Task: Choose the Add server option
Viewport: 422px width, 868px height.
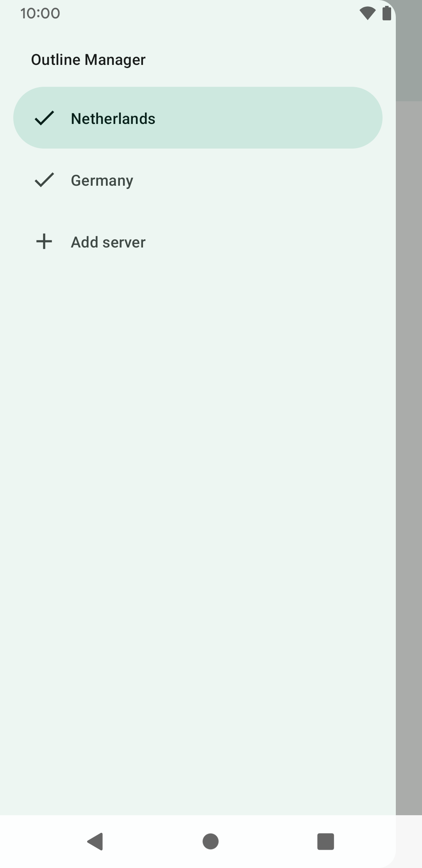Action: click(x=198, y=241)
